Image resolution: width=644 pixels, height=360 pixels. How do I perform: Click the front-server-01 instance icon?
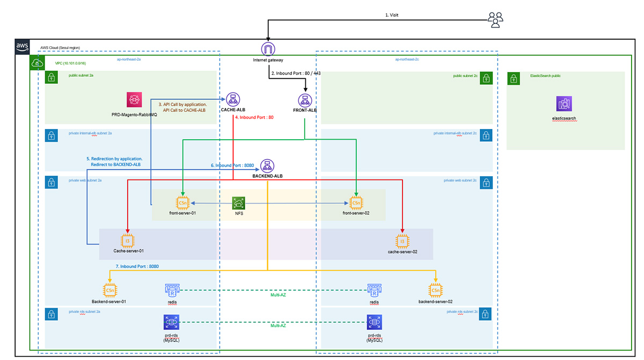point(183,203)
